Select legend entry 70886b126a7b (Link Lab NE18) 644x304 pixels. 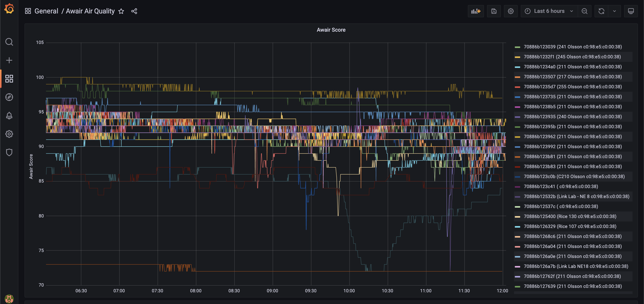[x=576, y=266]
